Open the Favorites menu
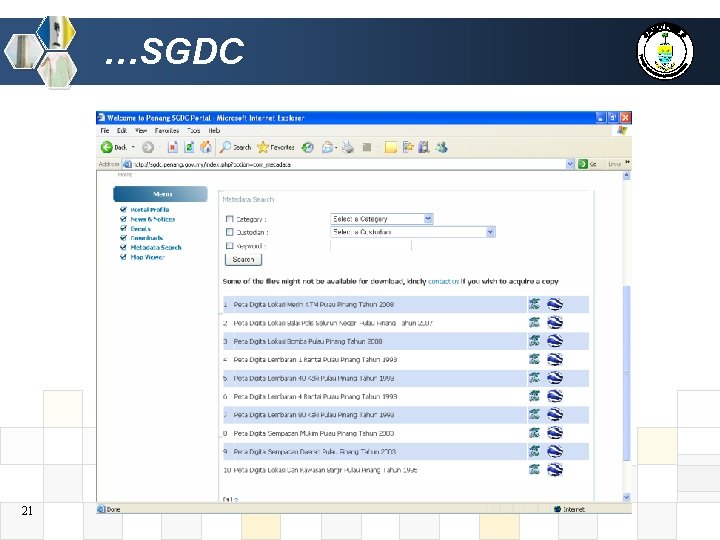Viewport: 720px width, 540px height. point(167,130)
